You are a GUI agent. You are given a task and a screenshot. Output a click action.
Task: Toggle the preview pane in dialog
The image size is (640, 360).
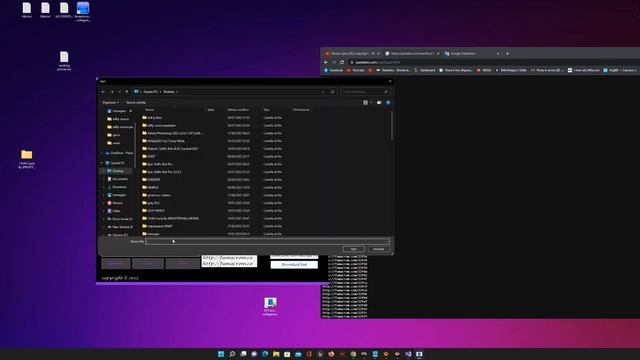click(379, 102)
